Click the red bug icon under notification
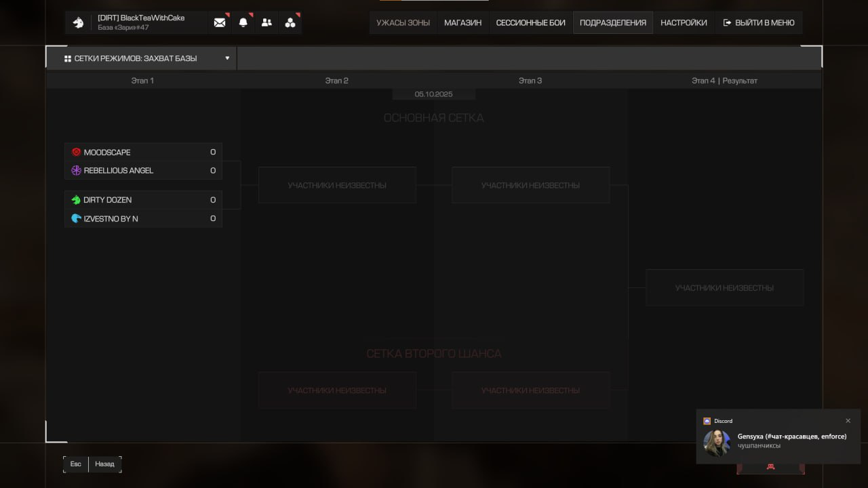 tap(770, 467)
